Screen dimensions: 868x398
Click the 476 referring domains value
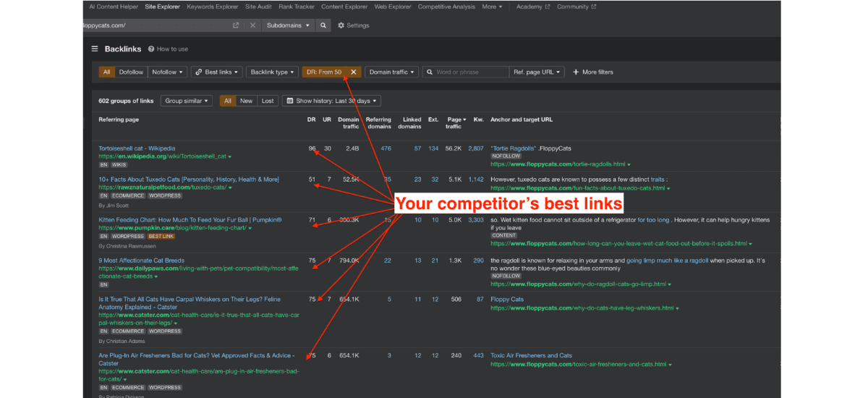pos(386,148)
